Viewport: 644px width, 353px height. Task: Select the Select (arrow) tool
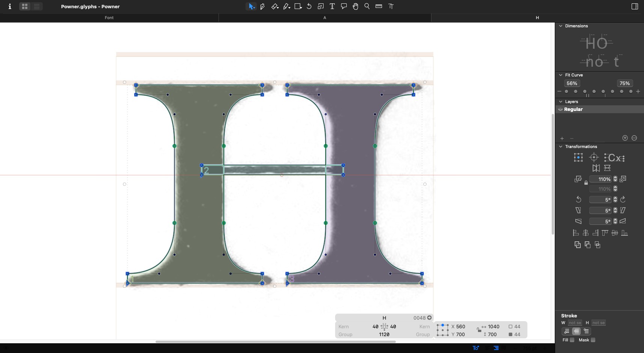coord(251,6)
